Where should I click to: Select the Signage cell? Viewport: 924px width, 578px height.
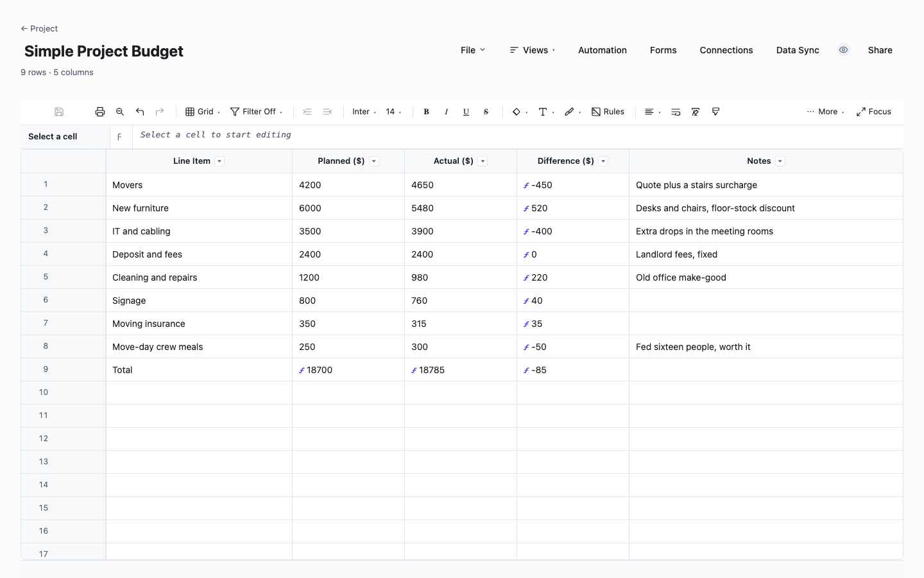[199, 301]
